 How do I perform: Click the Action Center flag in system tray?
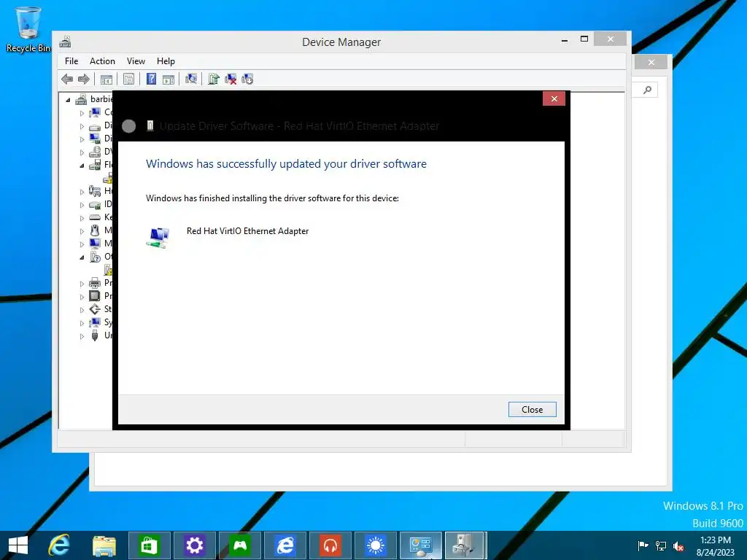643,545
